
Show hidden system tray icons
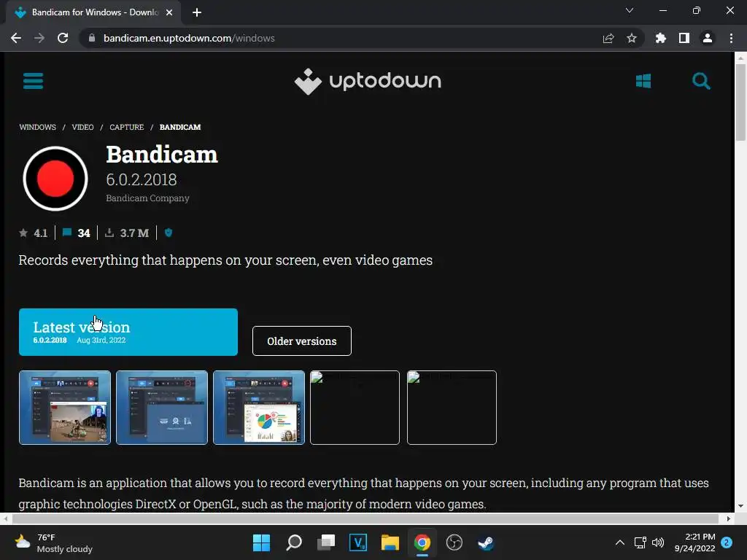620,542
